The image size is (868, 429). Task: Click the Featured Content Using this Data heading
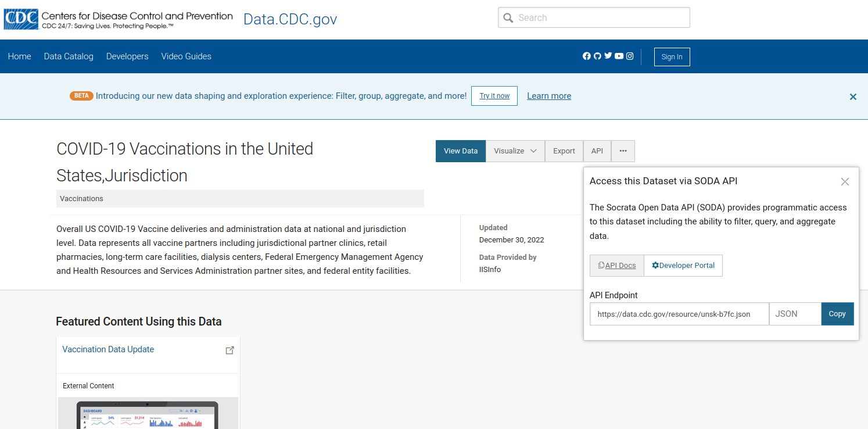pos(139,321)
